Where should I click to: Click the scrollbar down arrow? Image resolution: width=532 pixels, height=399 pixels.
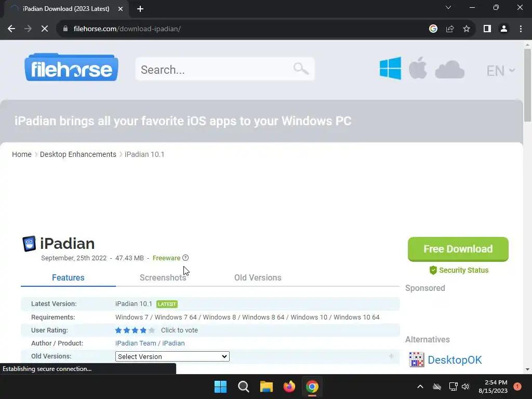click(x=527, y=369)
